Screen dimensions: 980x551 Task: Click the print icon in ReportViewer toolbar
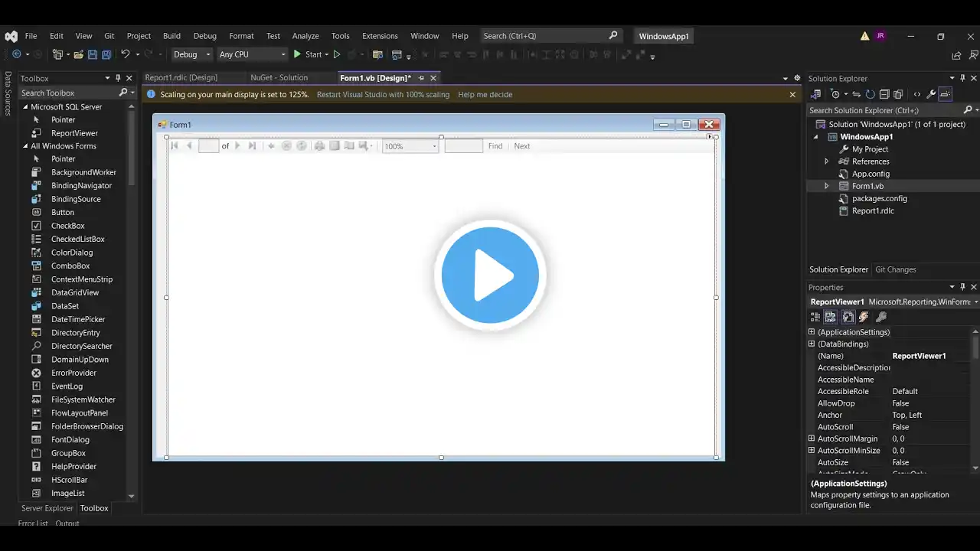(x=319, y=146)
